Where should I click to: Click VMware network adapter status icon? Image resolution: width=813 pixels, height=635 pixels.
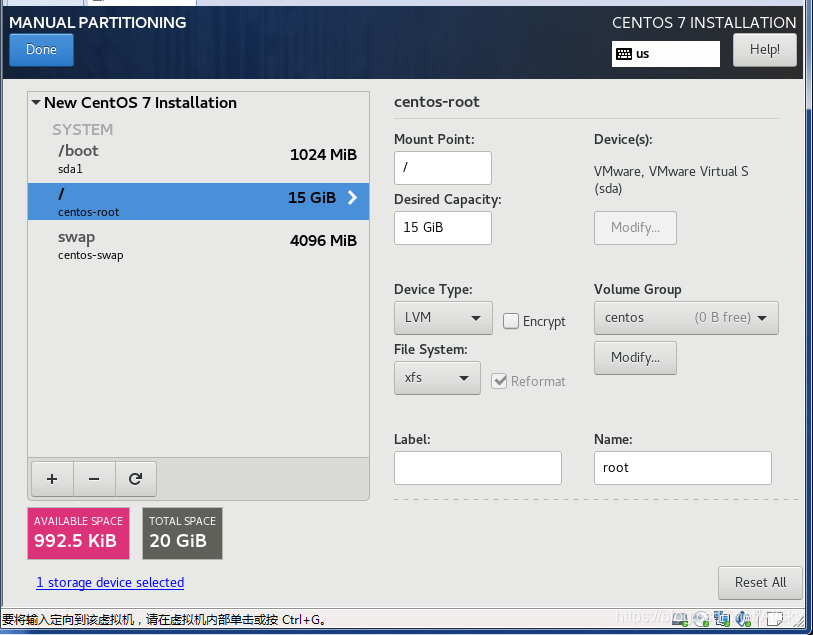(722, 618)
